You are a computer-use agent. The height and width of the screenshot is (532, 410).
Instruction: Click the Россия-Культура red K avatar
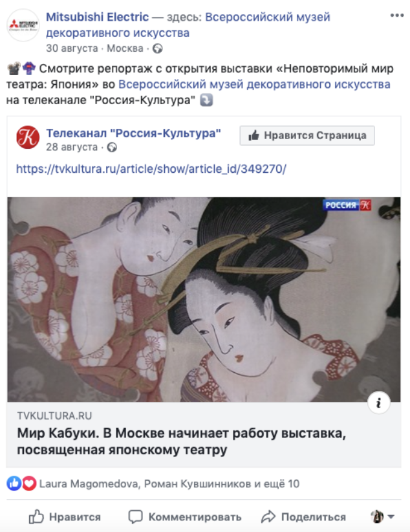pos(28,137)
